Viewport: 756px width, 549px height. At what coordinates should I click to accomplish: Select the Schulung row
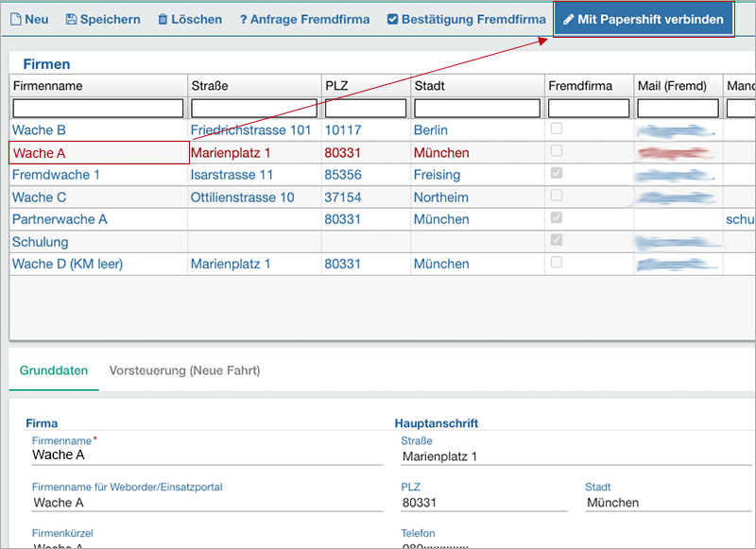point(382,242)
